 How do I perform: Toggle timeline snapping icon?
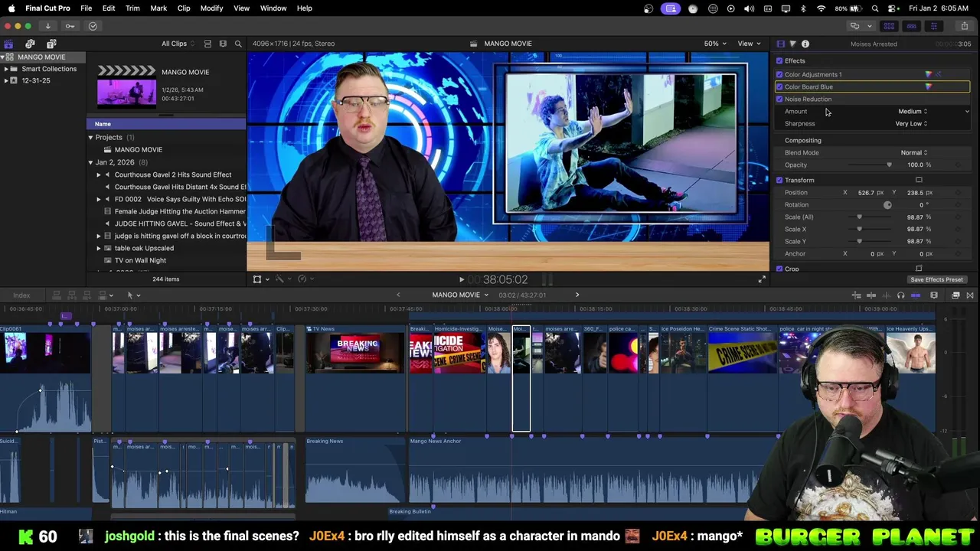tap(915, 295)
